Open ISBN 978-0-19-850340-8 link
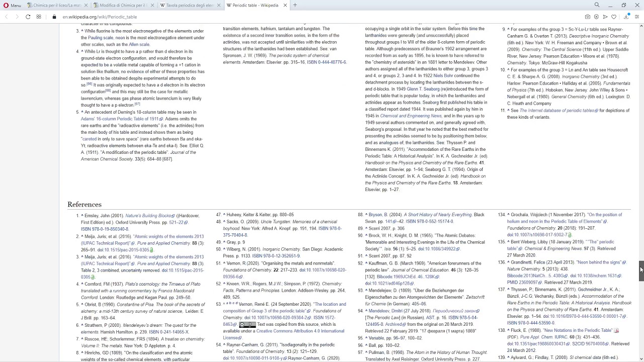 (105, 229)
